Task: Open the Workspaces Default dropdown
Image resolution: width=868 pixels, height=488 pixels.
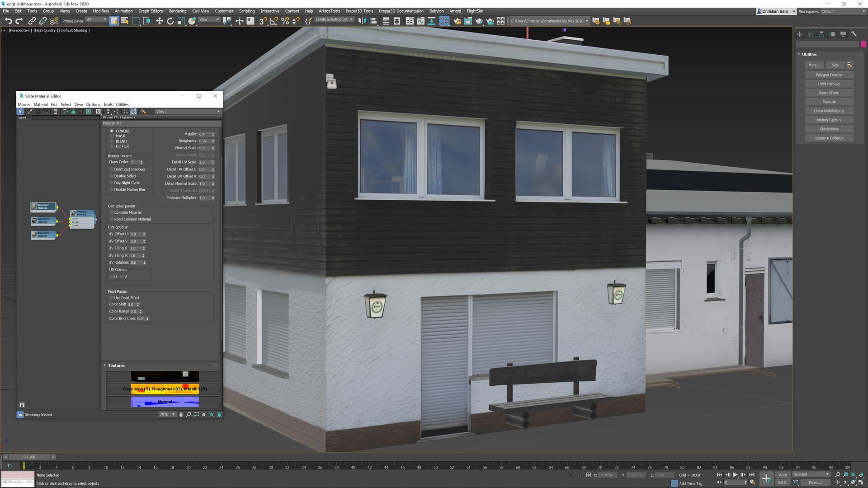Action: [x=843, y=11]
